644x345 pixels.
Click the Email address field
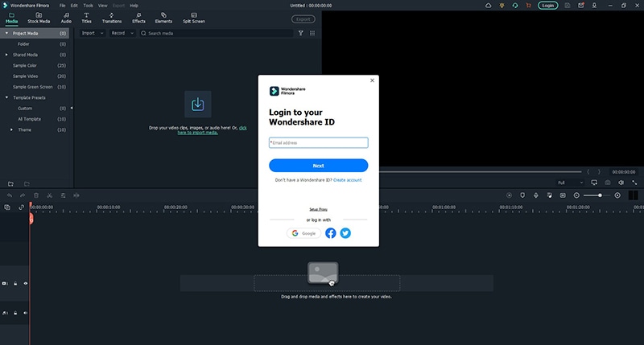pos(318,143)
